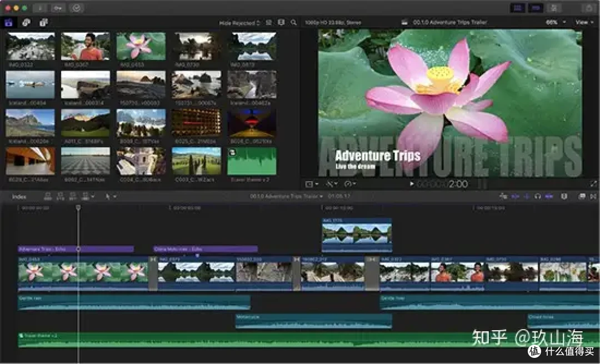Viewport: 600px width, 364px height.
Task: Show Background Tasks checkmark icon
Action: coord(77,8)
